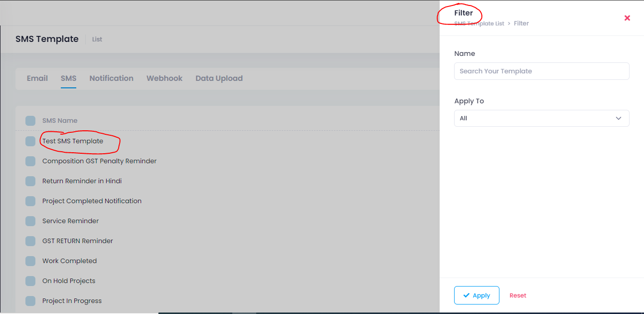Switch to the Email tab

click(37, 78)
